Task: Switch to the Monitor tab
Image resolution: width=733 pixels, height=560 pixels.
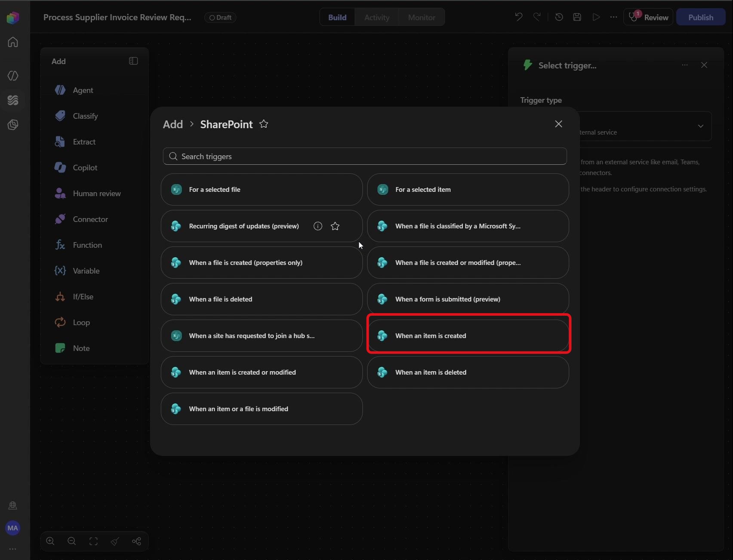Action: [x=422, y=17]
